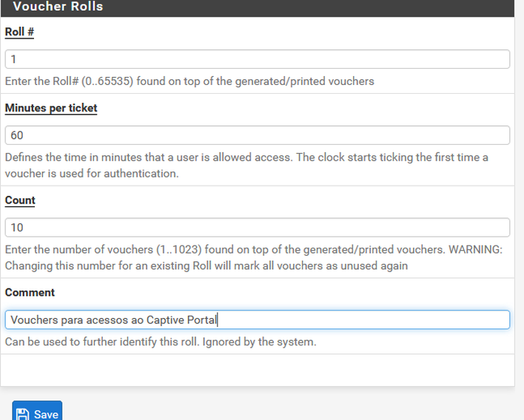Image resolution: width=524 pixels, height=420 pixels.
Task: Click the dark header bar beside Voucher Rolls
Action: [307, 7]
